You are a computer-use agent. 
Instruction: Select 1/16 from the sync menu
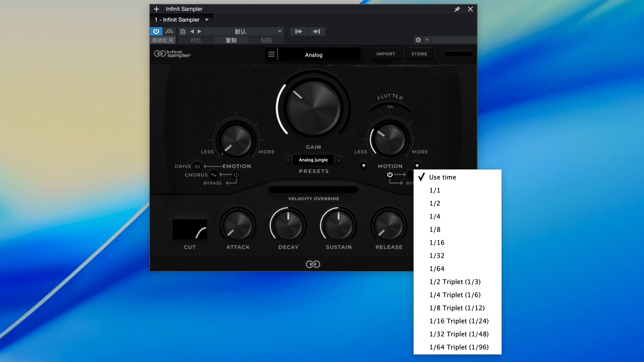coord(437,242)
